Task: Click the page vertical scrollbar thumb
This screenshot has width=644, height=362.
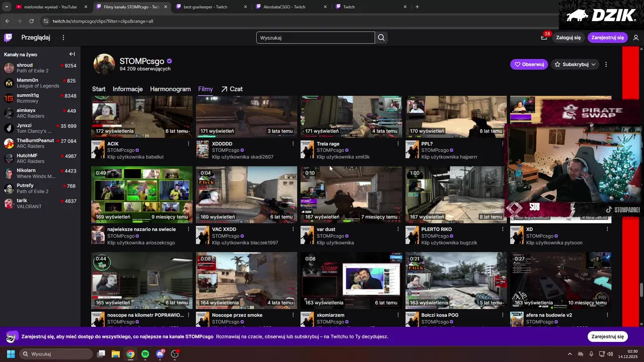Action: click(x=641, y=290)
